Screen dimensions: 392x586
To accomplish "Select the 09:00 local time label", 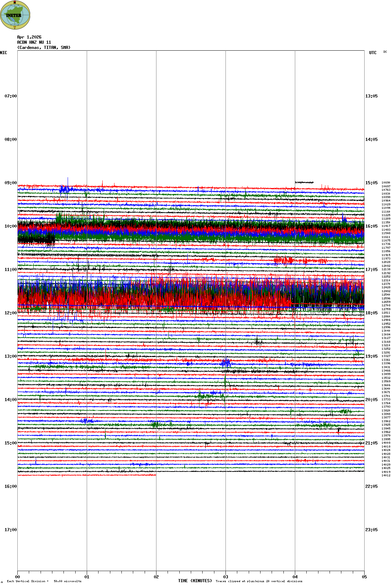I will click(10, 183).
